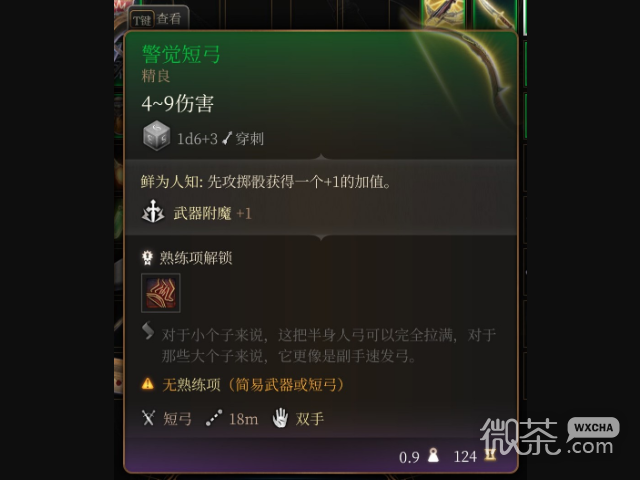The height and width of the screenshot is (480, 640).
Task: Click the yellow warning triangle icon
Action: (148, 384)
